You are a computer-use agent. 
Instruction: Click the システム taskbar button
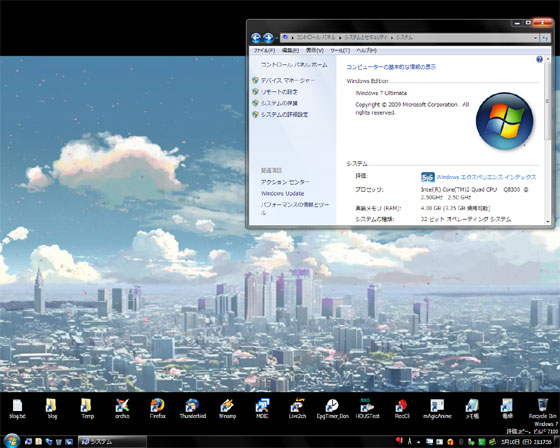pos(112,442)
